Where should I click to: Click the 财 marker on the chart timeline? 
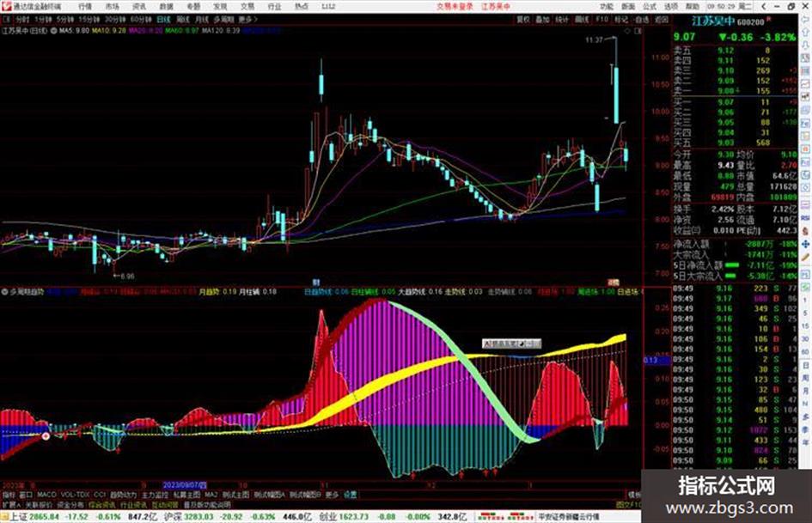tap(316, 283)
